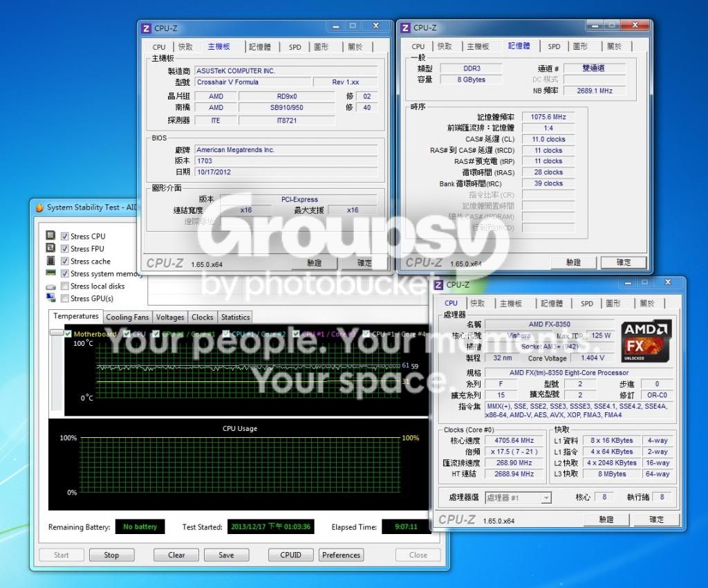This screenshot has height=588, width=708.
Task: Open the Statistics tab
Action: click(235, 317)
